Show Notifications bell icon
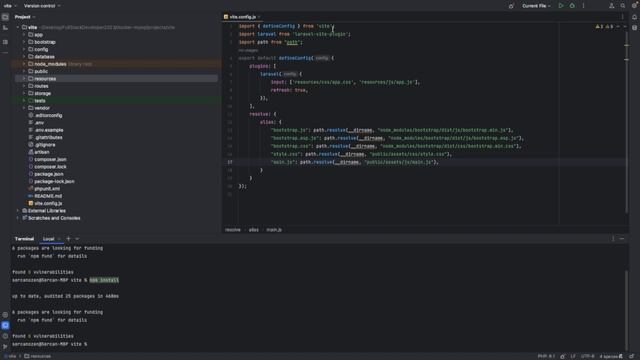Viewport: 640px width, 360px height. click(x=634, y=17)
